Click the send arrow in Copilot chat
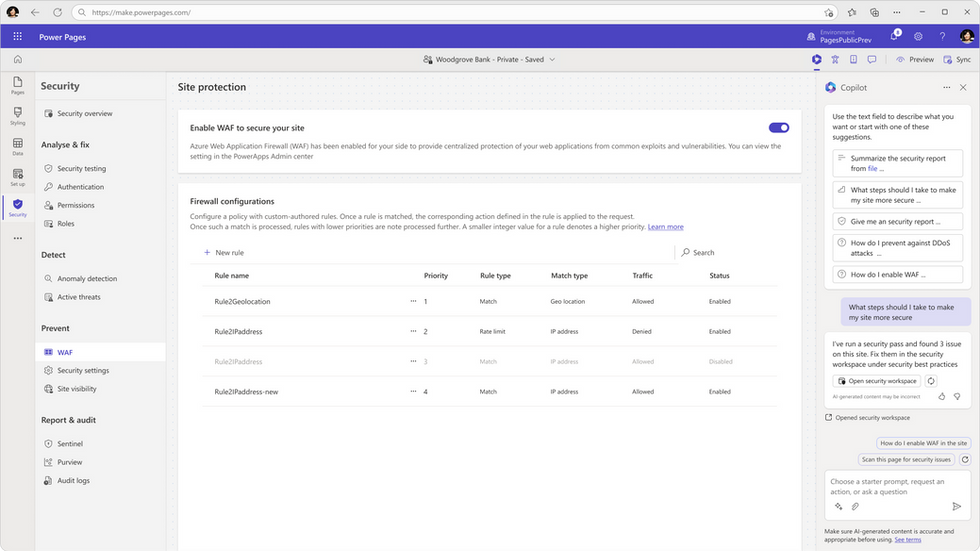980x551 pixels. [x=957, y=506]
